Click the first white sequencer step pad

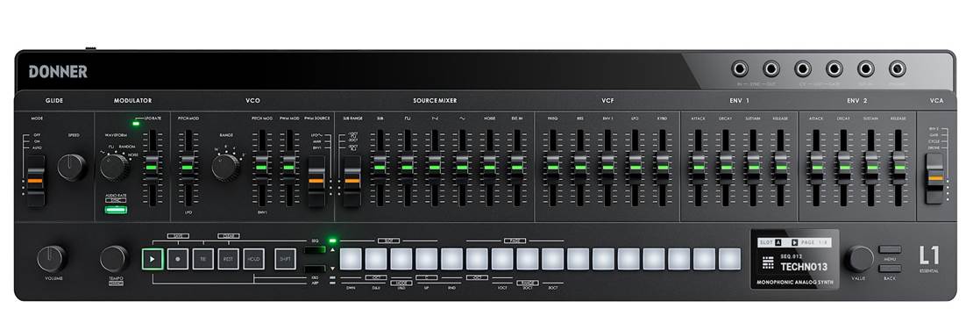351,259
